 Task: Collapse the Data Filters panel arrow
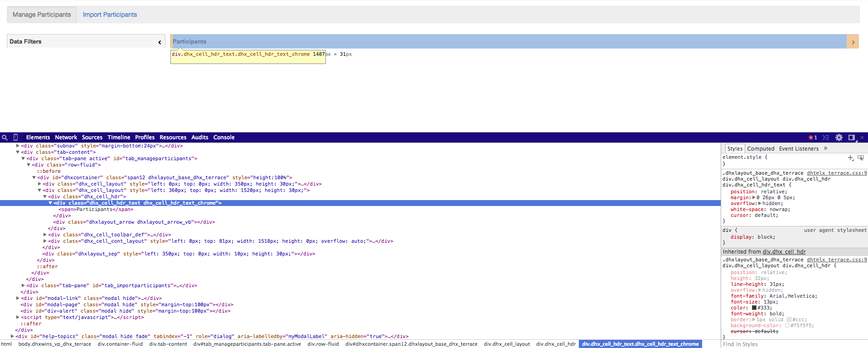(160, 42)
